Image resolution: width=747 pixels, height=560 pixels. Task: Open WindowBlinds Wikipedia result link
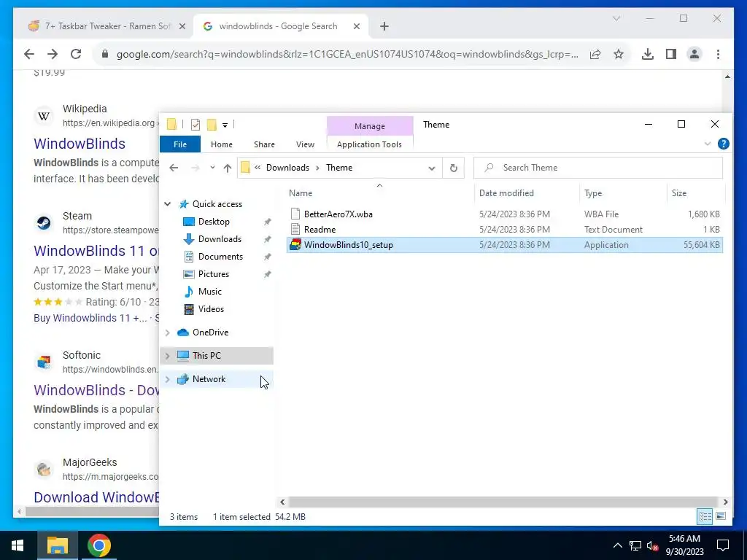(80, 144)
